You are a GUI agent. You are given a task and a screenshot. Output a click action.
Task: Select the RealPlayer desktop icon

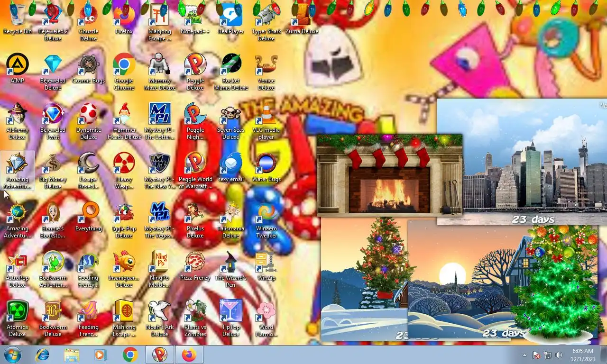pos(230,20)
